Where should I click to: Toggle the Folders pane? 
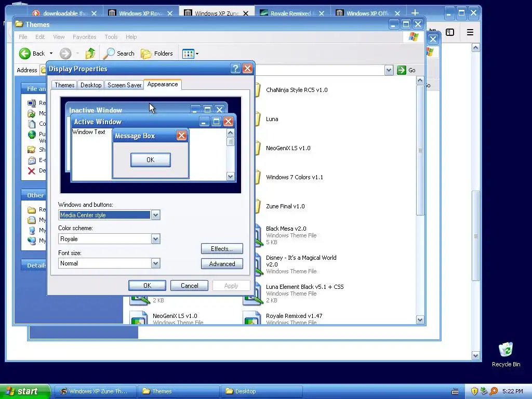(157, 54)
